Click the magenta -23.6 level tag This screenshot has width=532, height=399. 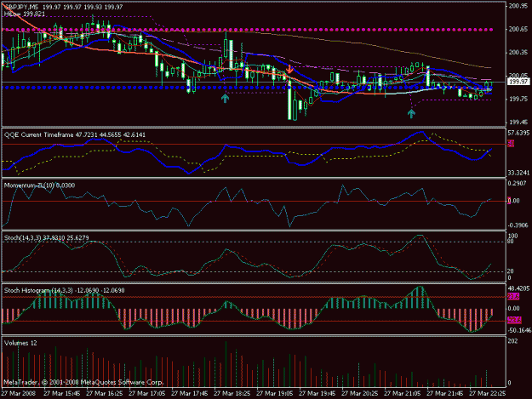pyautogui.click(x=514, y=320)
